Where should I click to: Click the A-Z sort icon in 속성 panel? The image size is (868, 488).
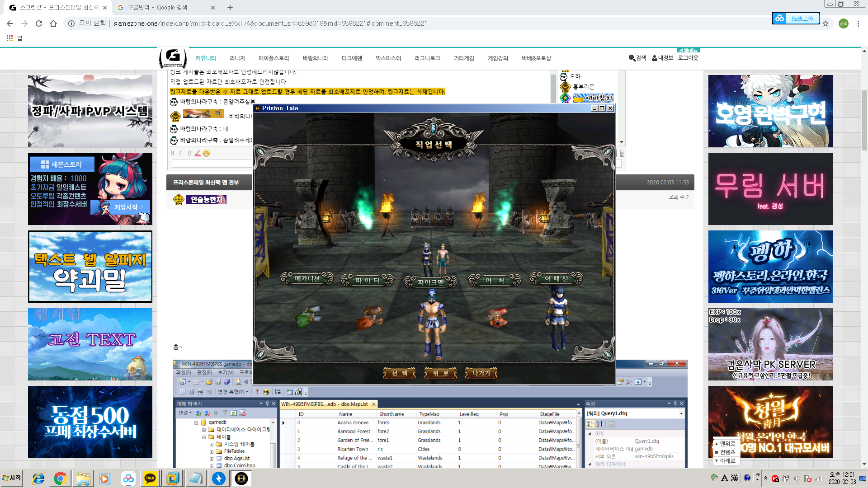599,424
